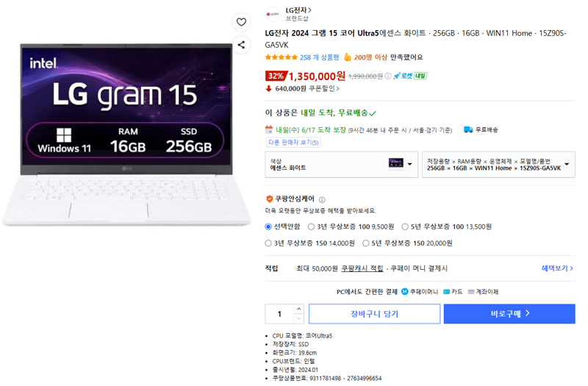Open the 색상 에센스 화이트 dropdown
The width and height of the screenshot is (588, 386).
341,164
